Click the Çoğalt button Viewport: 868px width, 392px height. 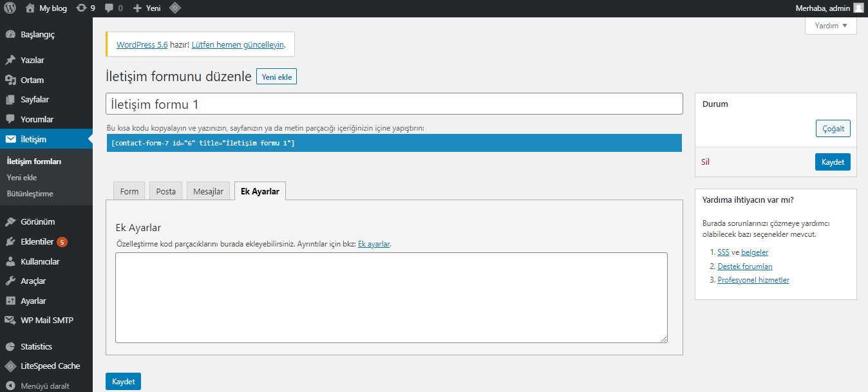click(x=833, y=129)
